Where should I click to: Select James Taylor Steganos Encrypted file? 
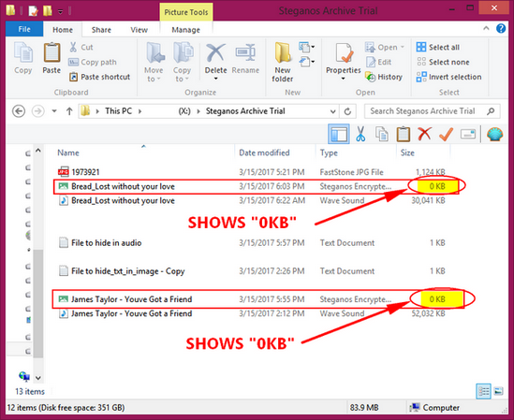(x=252, y=299)
